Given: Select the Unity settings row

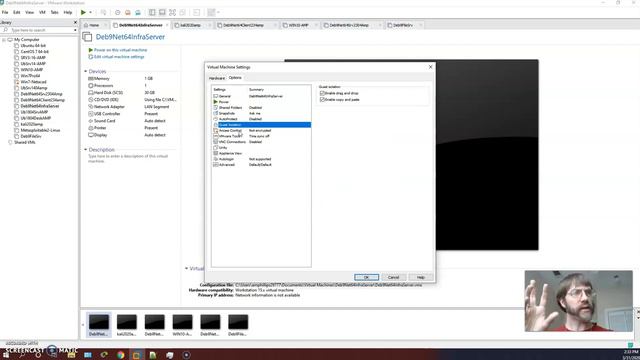Looking at the screenshot, I should 261,148.
